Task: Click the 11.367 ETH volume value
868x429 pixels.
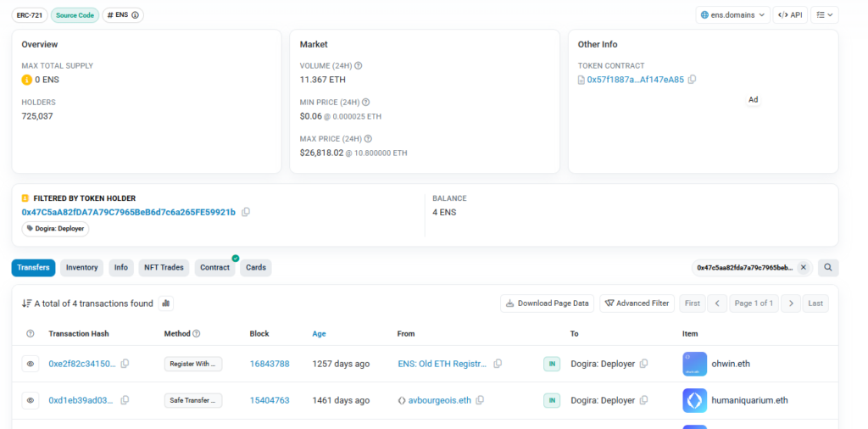Action: coord(323,80)
